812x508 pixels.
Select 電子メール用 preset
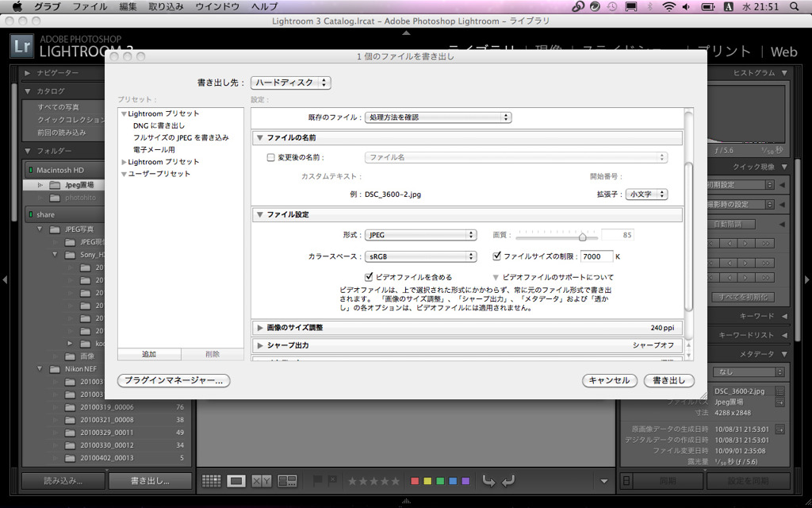click(x=154, y=150)
